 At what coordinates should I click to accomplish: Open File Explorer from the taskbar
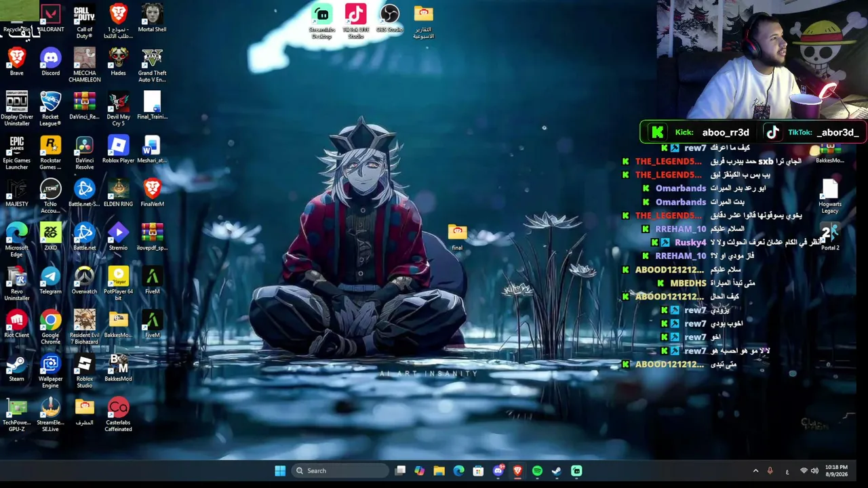[439, 471]
